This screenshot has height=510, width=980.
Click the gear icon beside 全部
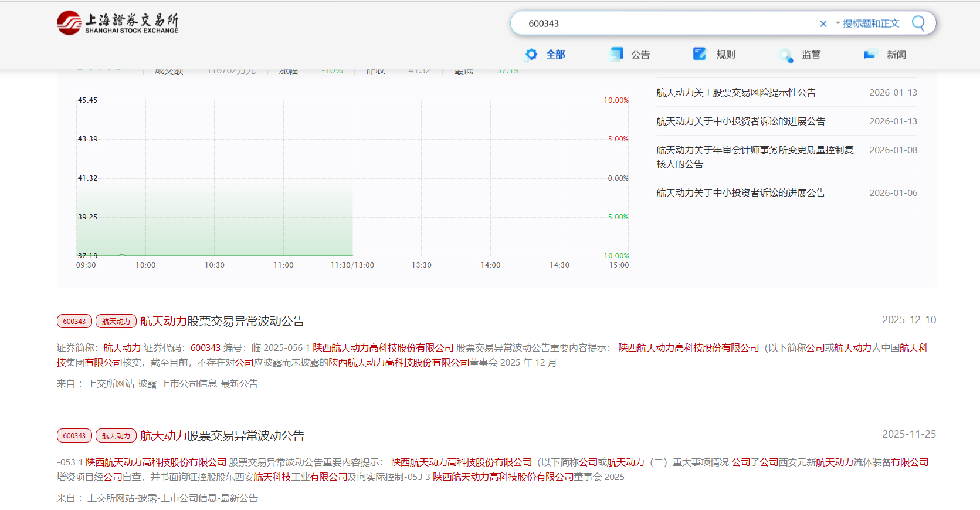(x=531, y=55)
